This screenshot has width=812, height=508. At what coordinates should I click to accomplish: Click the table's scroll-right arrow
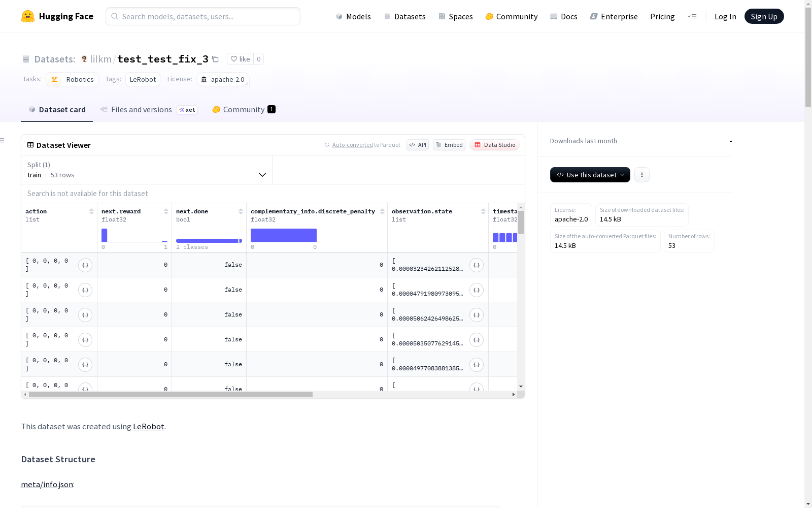pos(513,395)
